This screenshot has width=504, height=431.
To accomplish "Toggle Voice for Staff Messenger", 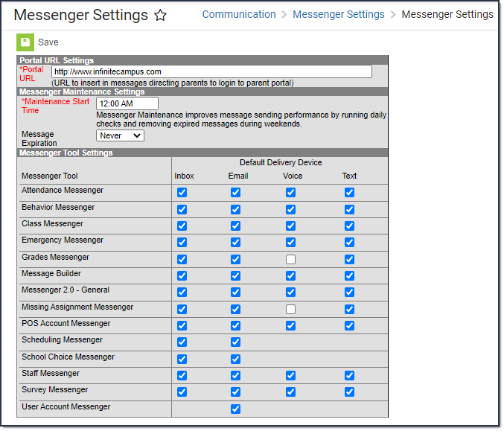I will click(290, 375).
